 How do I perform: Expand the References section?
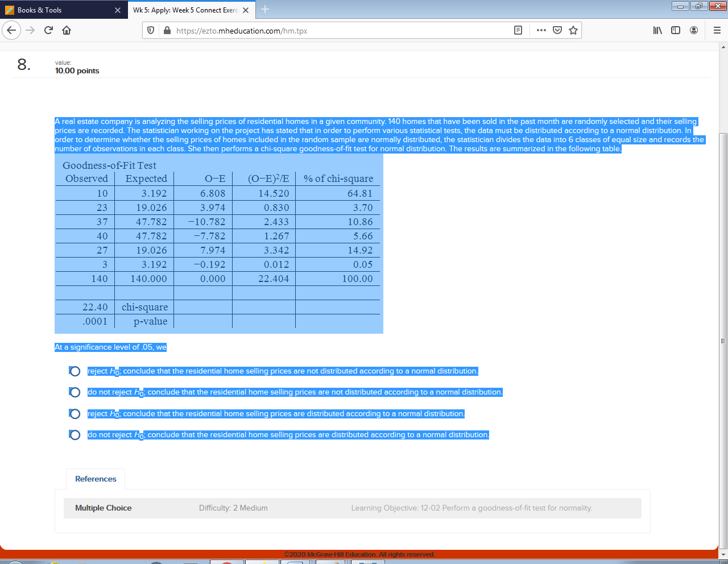(95, 479)
